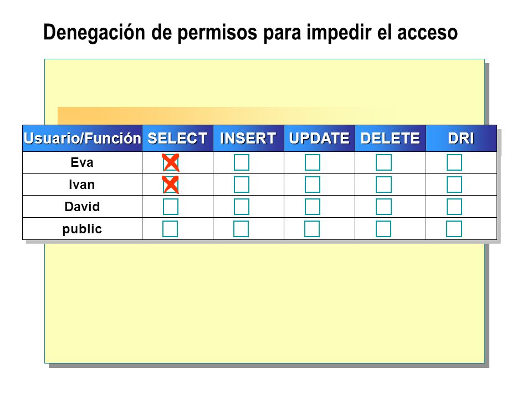532x399 pixels.
Task: Check David's SELECT permission box
Action: click(170, 207)
